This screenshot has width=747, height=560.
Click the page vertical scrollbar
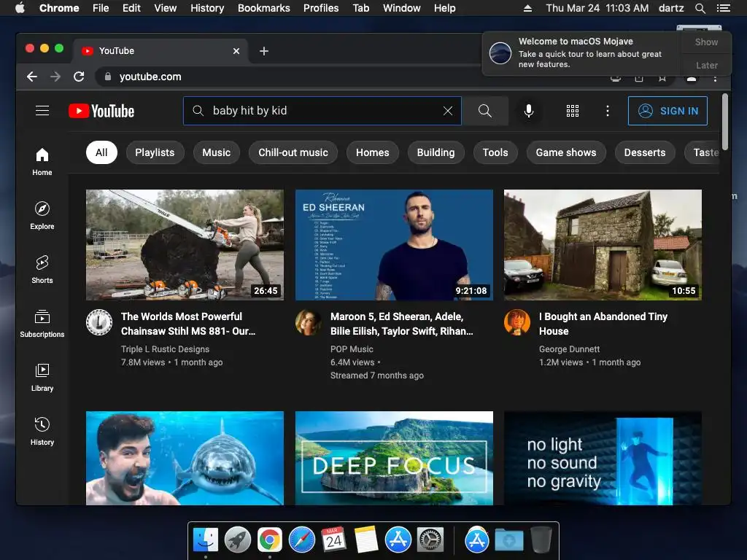point(725,122)
